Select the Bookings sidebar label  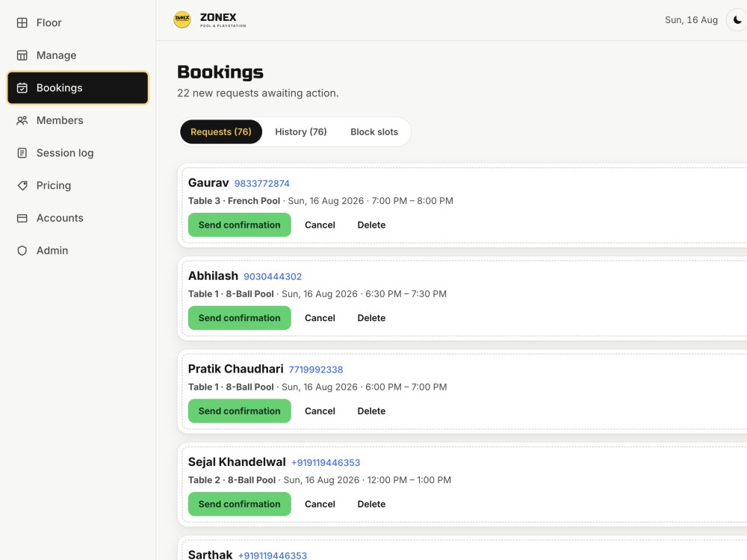pyautogui.click(x=59, y=87)
